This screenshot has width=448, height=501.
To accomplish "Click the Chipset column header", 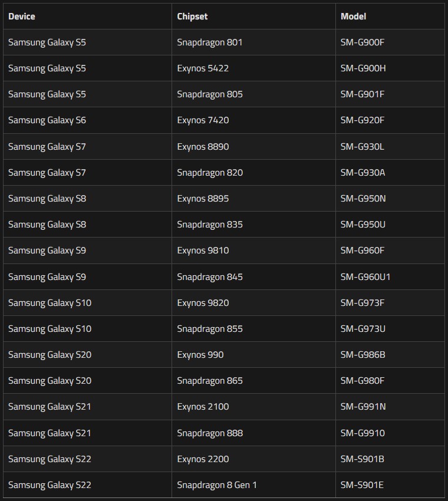I will pyautogui.click(x=192, y=17).
